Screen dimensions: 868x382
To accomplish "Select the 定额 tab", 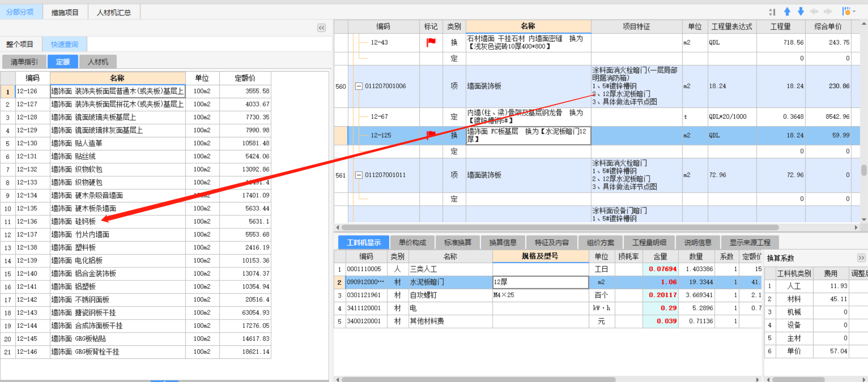I will tap(63, 62).
